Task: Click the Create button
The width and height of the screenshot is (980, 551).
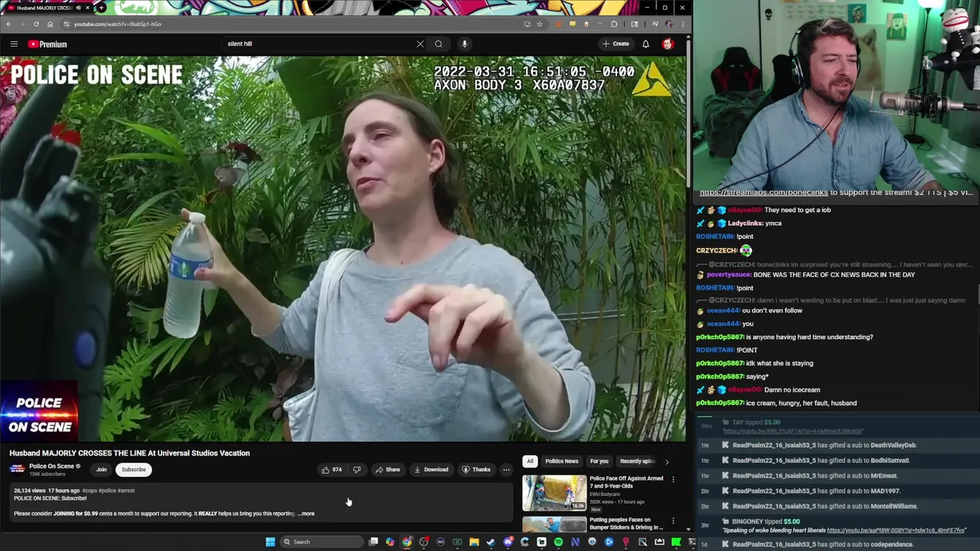Action: point(616,44)
